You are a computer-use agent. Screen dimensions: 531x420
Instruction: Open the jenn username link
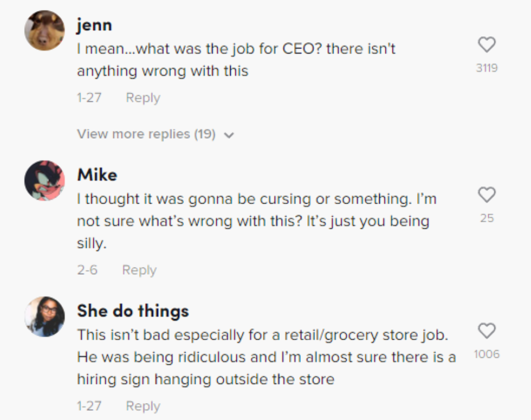click(x=94, y=25)
